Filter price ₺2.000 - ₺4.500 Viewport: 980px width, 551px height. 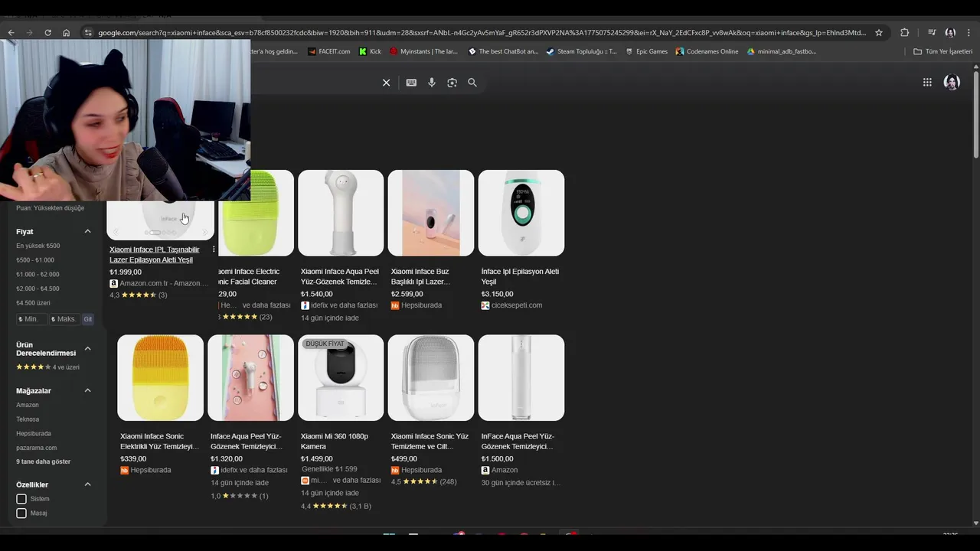coord(38,289)
